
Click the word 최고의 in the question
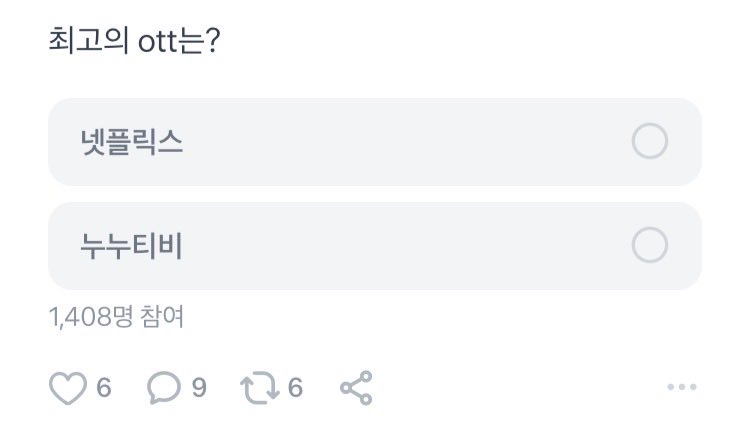(x=80, y=45)
